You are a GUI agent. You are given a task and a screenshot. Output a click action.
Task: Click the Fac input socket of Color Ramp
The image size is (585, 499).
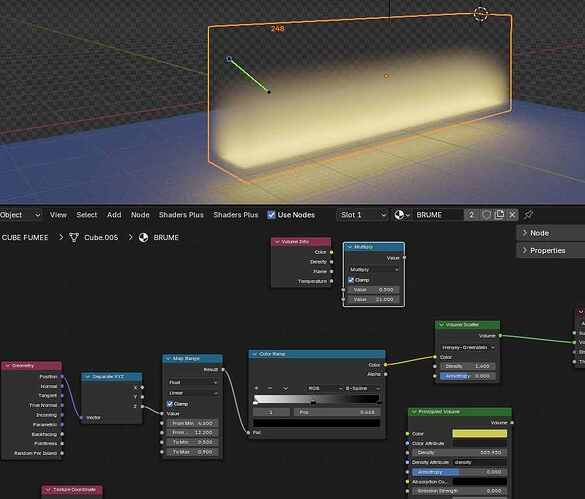(248, 433)
